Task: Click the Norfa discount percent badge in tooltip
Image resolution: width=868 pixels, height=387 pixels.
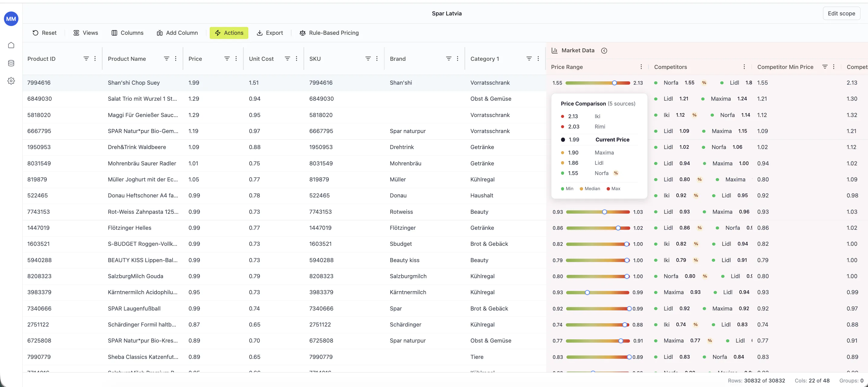Action: (x=616, y=173)
